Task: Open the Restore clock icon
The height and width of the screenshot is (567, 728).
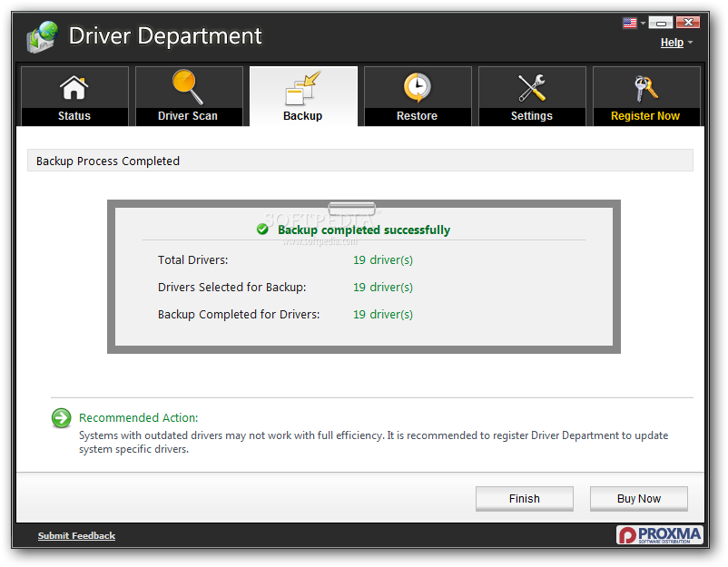Action: pyautogui.click(x=417, y=87)
